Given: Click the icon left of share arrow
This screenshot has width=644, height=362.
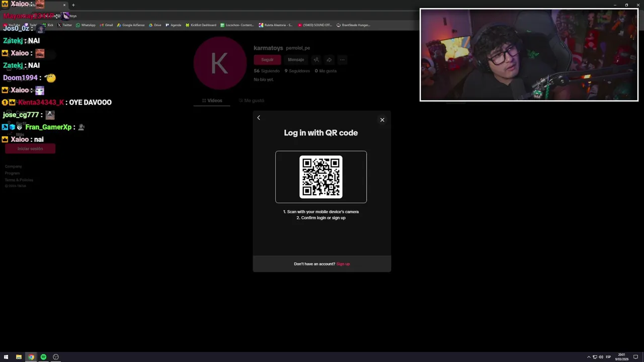Looking at the screenshot, I should [316, 60].
